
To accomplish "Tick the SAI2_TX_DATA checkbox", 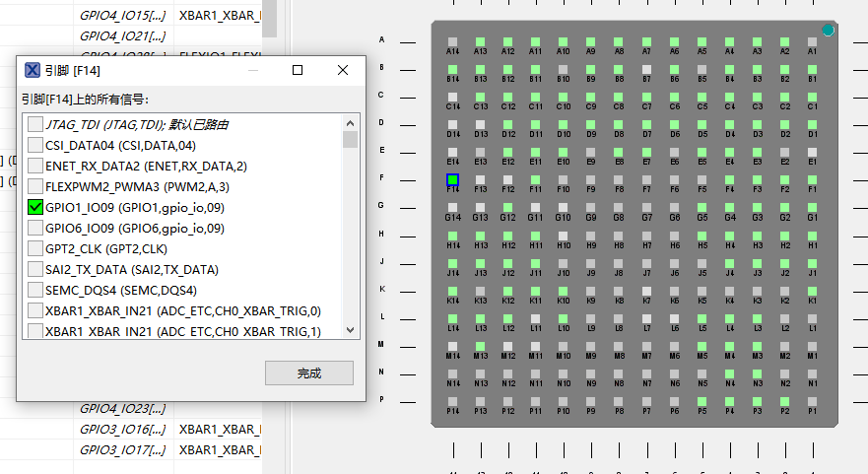I will (35, 269).
